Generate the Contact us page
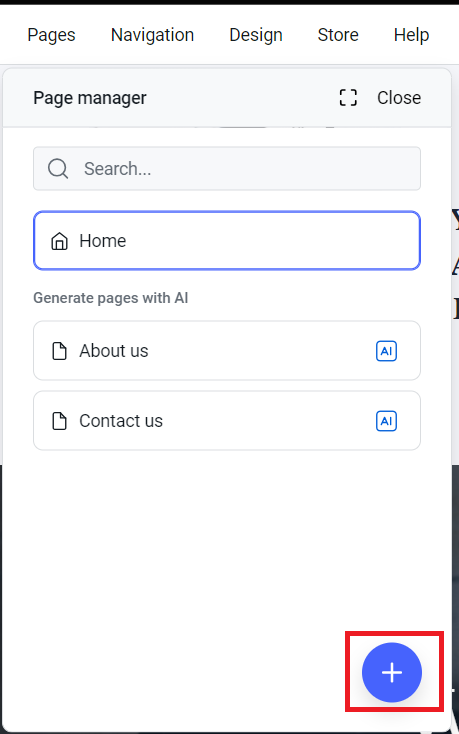The height and width of the screenshot is (734, 459). point(227,421)
